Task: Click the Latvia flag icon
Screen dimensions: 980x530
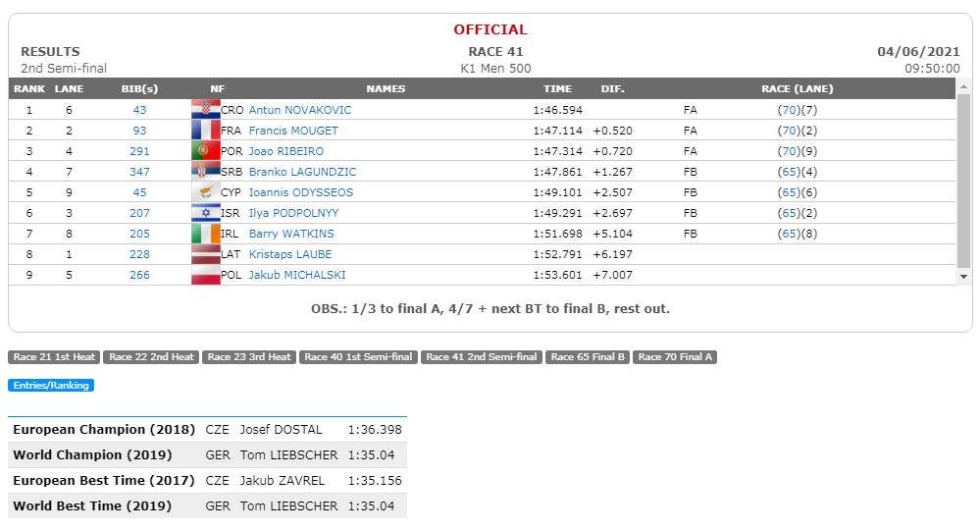Action: (x=206, y=254)
